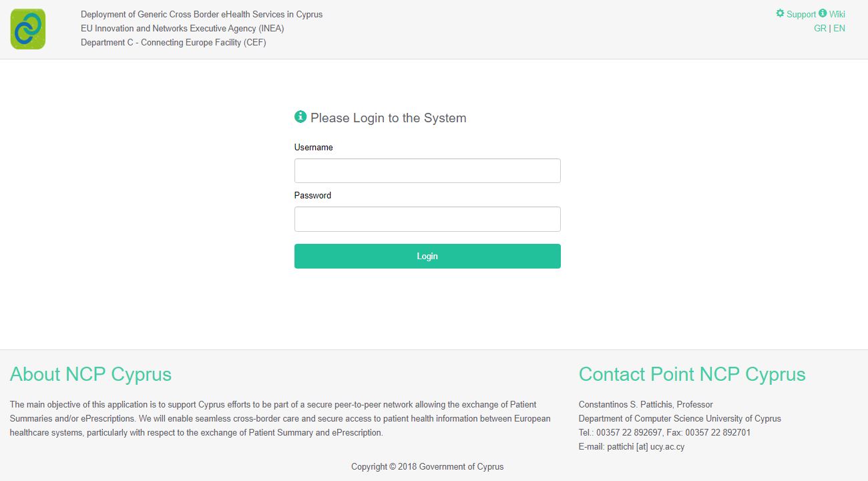Focus the Password input field

(427, 219)
